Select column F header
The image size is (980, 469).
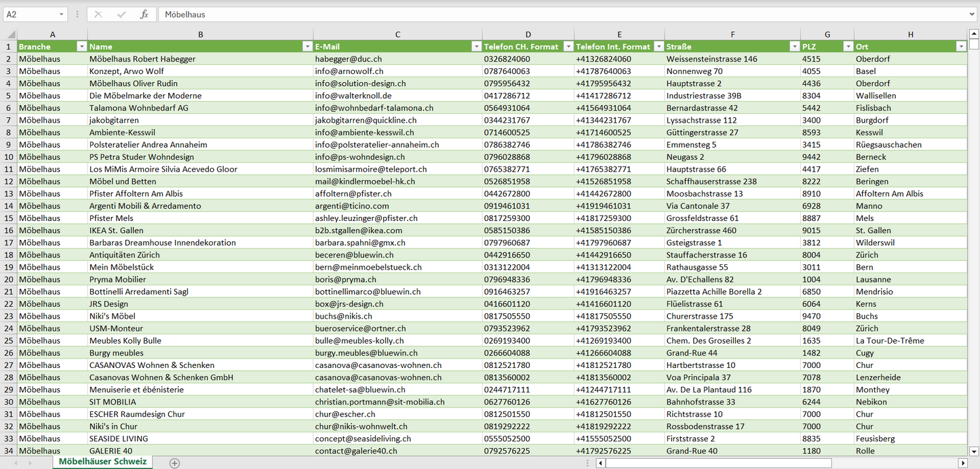[732, 35]
